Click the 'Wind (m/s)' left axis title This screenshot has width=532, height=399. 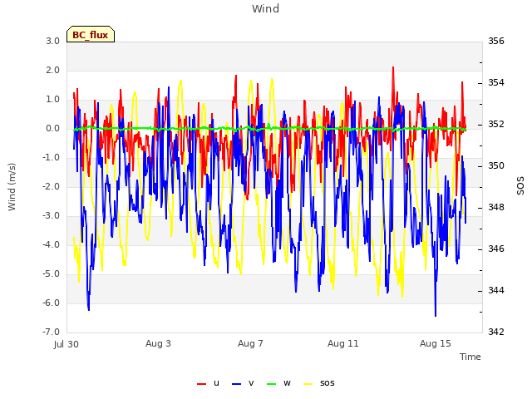click(x=12, y=187)
